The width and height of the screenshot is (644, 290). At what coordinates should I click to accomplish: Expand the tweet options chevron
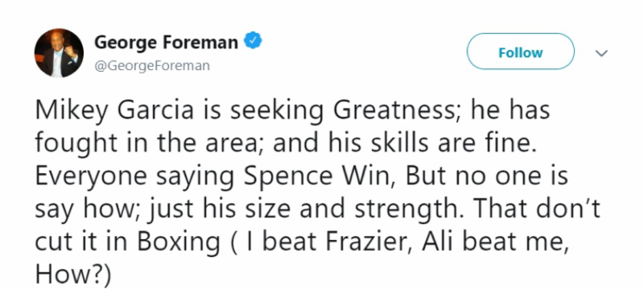click(x=601, y=53)
